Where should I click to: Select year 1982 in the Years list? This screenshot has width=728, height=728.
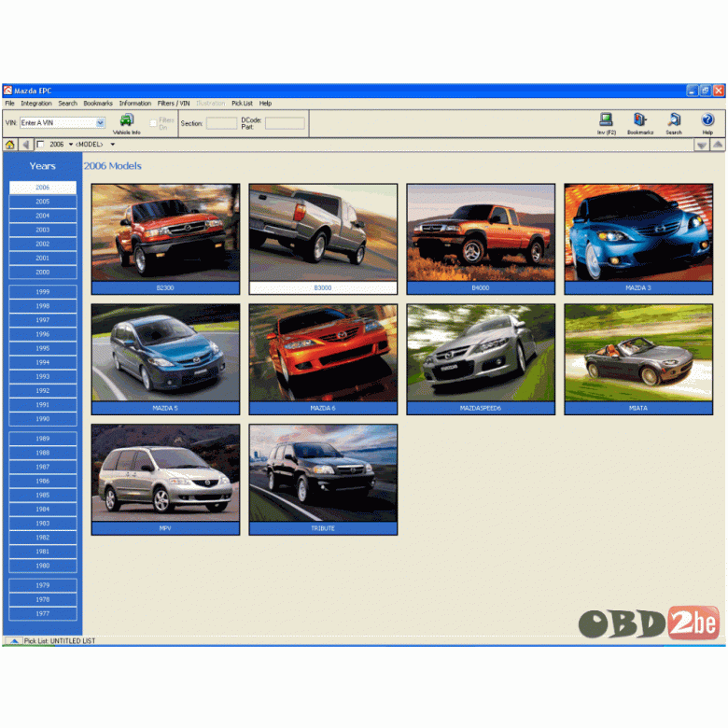[43, 538]
